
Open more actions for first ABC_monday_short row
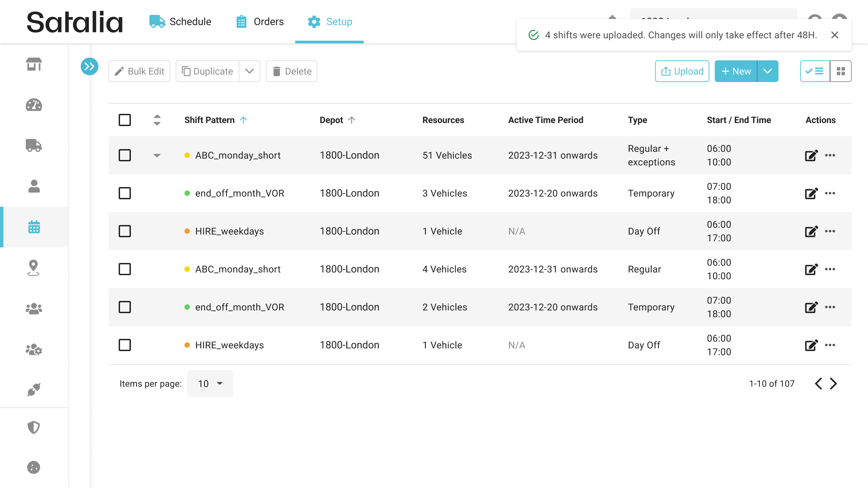coord(830,156)
